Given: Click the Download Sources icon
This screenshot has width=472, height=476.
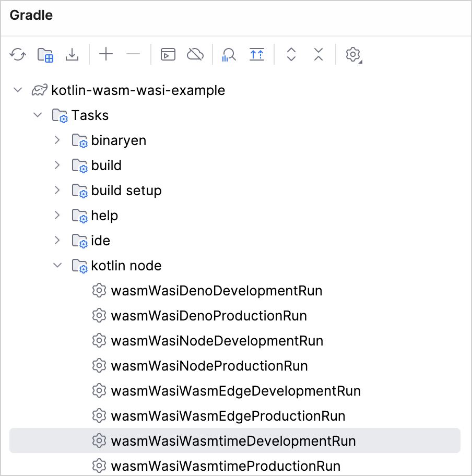Looking at the screenshot, I should 72,55.
